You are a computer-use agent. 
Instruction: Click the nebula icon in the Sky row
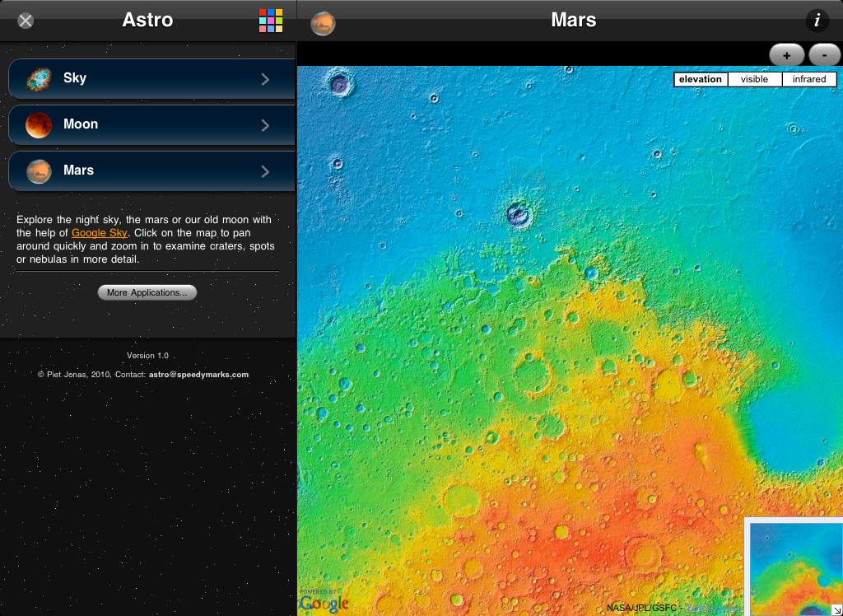39,79
